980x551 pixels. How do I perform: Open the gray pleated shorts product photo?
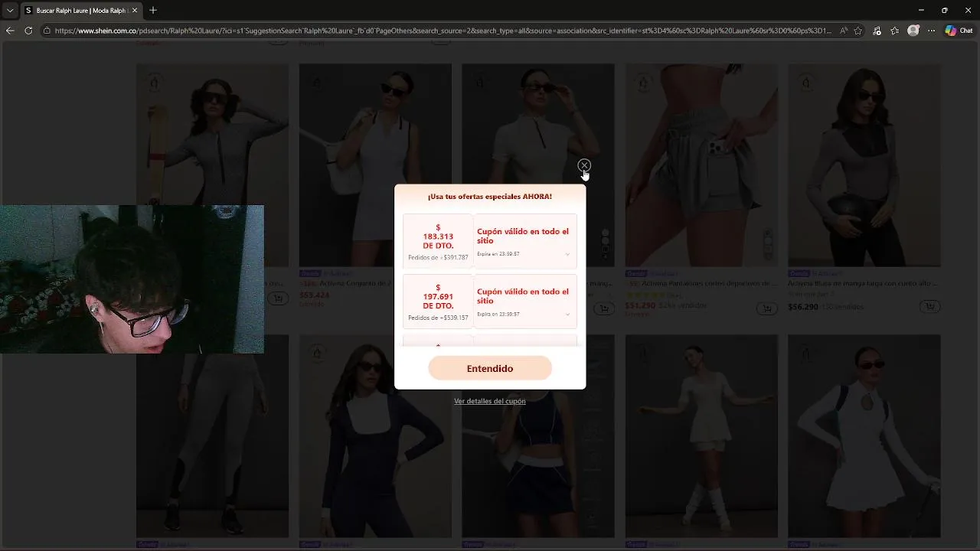(701, 165)
